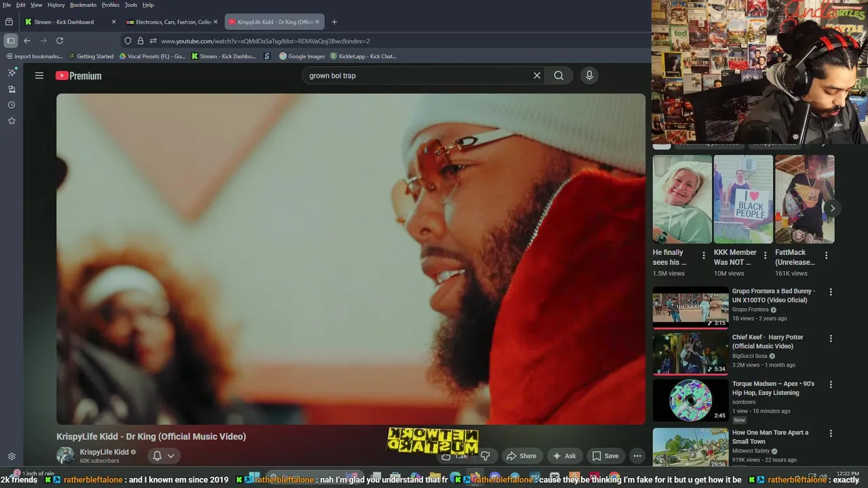Open the 'He finally sees his' short
Viewport: 868px width, 488px height.
click(x=682, y=199)
